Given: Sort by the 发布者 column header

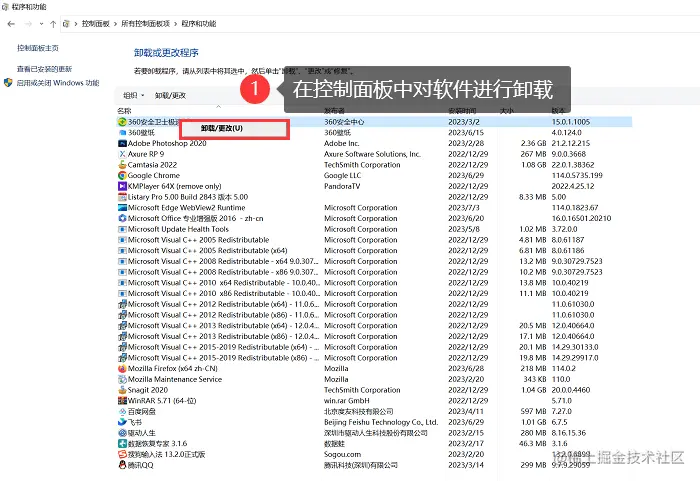Looking at the screenshot, I should tap(334, 110).
